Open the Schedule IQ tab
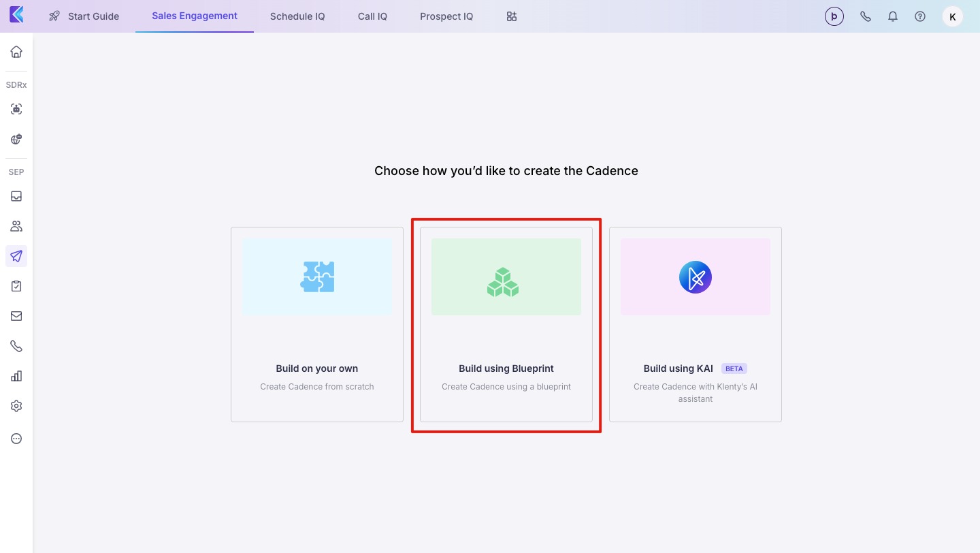 tap(297, 16)
